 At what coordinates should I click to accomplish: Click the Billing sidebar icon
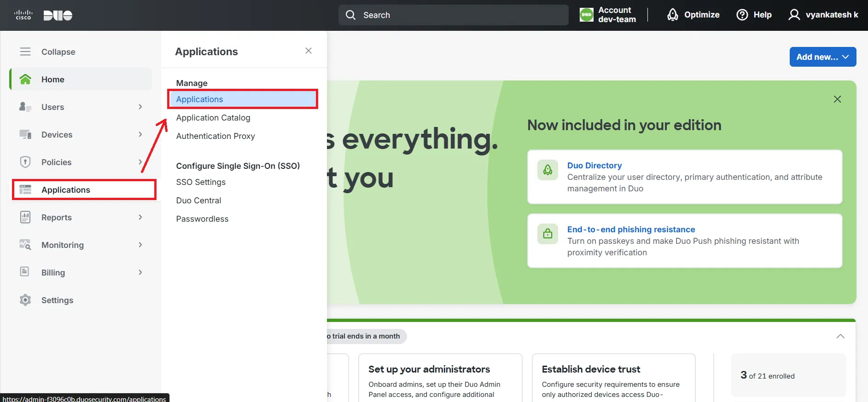(x=25, y=272)
